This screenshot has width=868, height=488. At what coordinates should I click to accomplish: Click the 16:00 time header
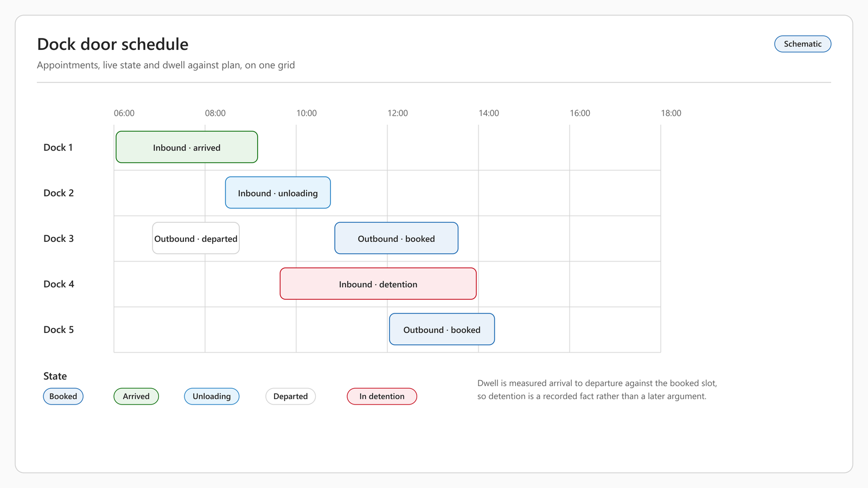click(580, 113)
